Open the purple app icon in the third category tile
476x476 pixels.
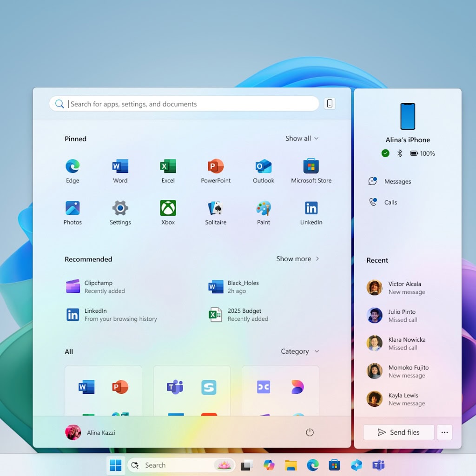(264, 387)
